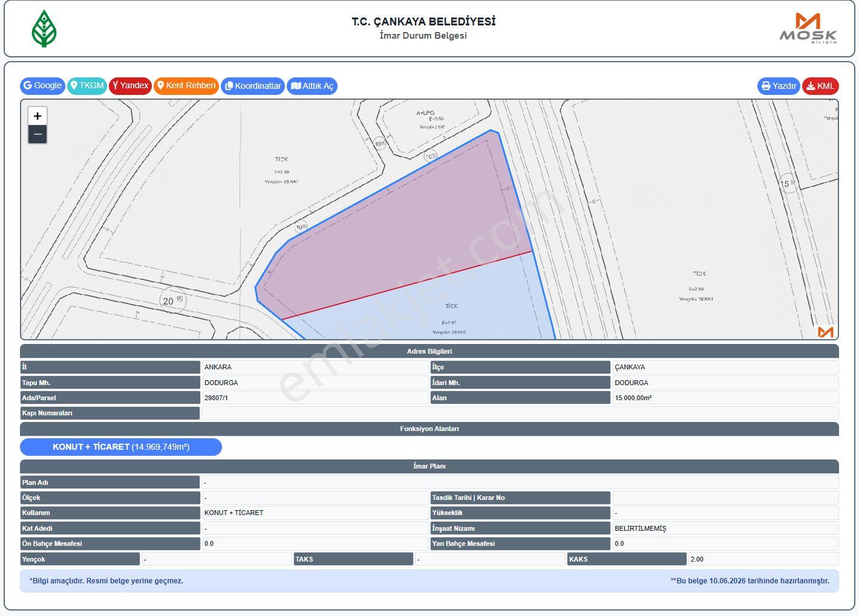
Task: Select the KONUT + TİCARET function area pill
Action: (x=121, y=447)
